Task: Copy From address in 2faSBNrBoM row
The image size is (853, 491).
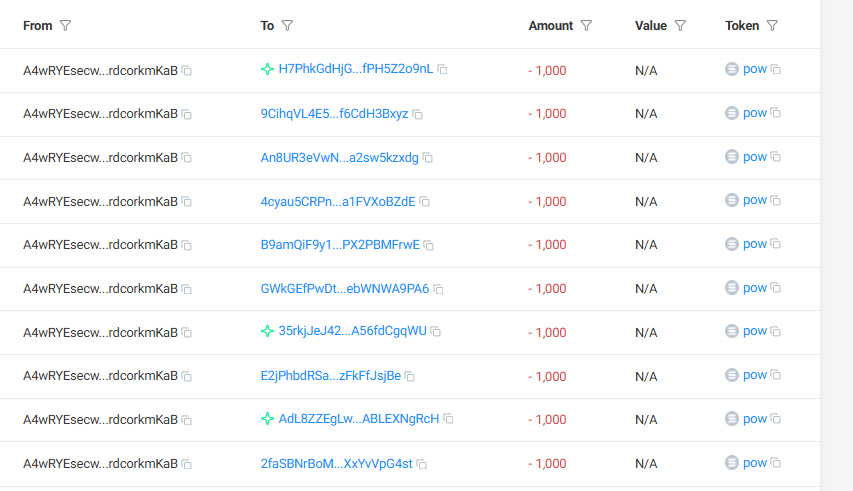Action: click(187, 464)
